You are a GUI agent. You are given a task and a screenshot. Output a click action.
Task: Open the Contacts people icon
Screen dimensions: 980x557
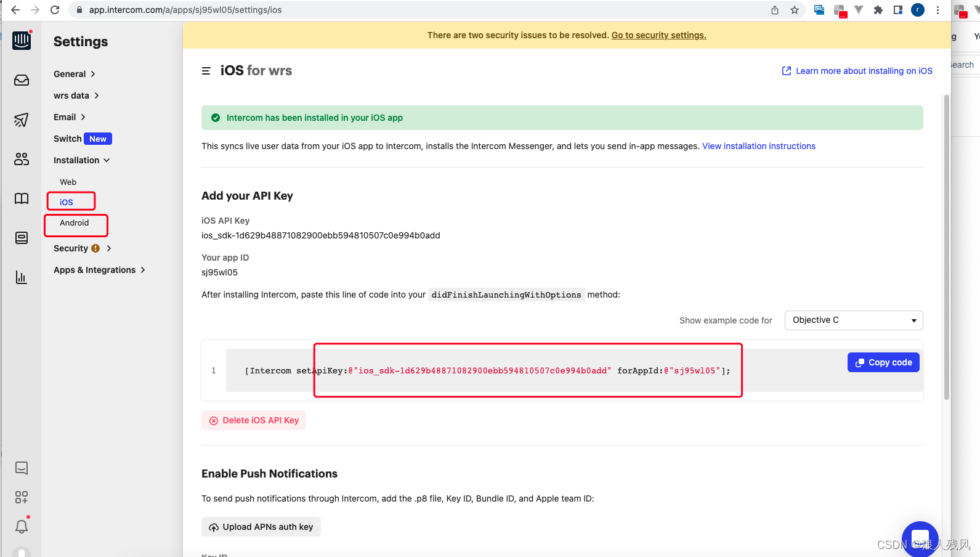22,159
